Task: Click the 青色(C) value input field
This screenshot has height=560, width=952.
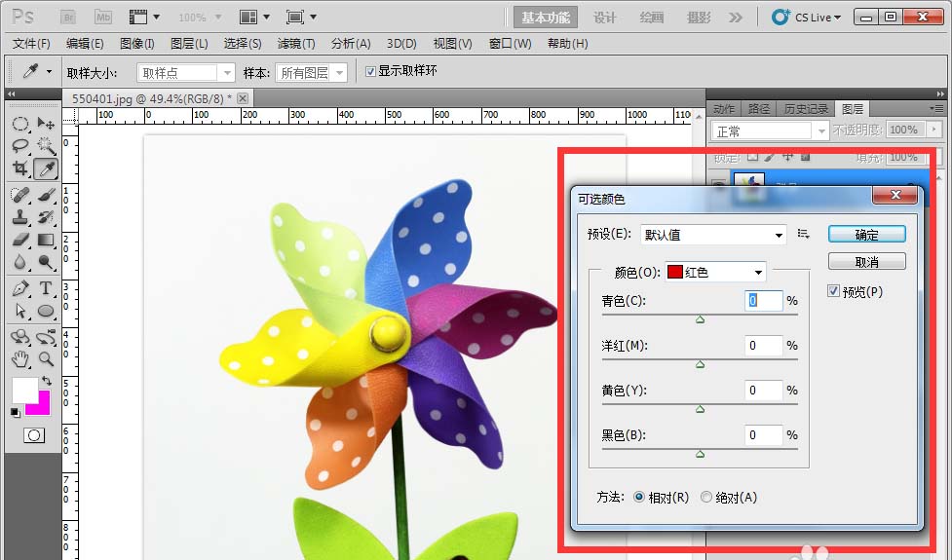Action: pyautogui.click(x=765, y=301)
